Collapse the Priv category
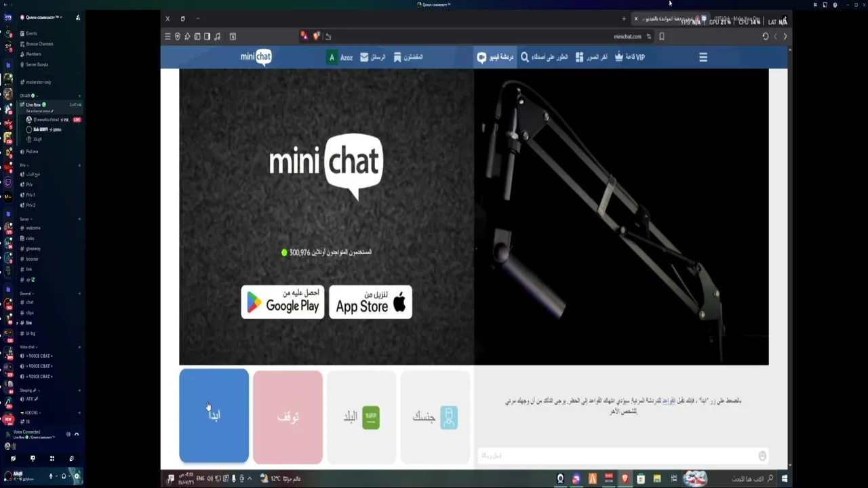Screen dimensions: 868x488 click(23, 165)
